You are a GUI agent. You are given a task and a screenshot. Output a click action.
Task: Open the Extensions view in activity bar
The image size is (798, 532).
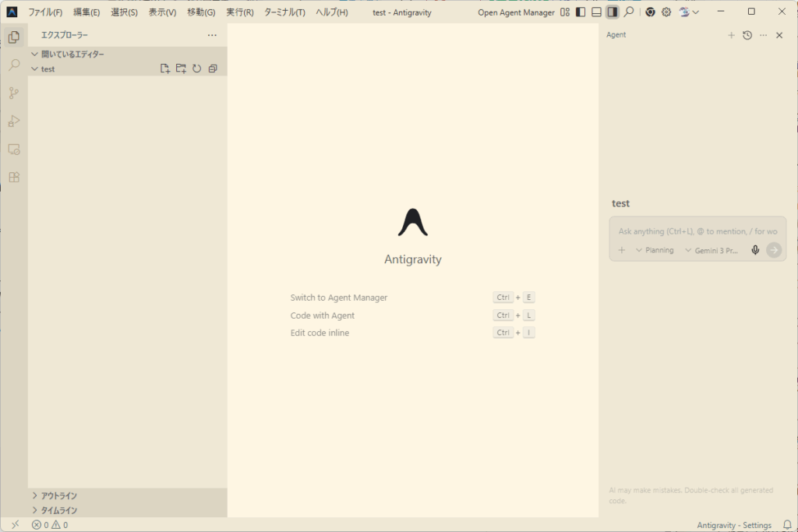tap(13, 178)
